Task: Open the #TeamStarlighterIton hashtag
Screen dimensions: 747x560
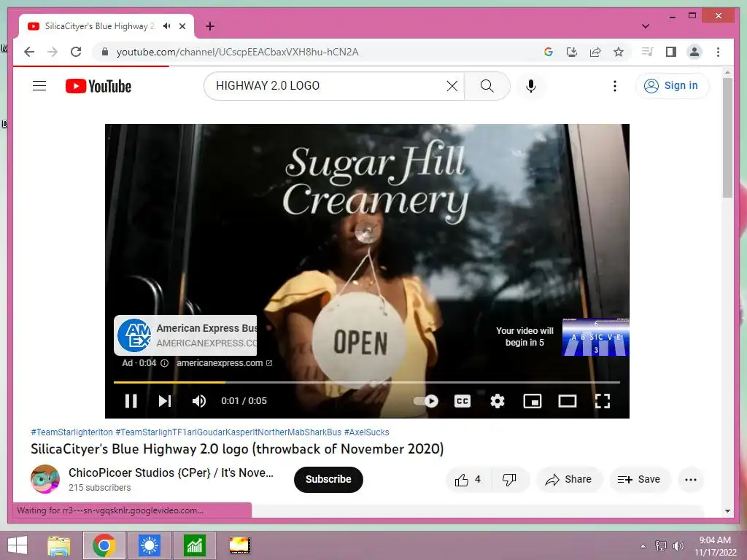Action: point(72,432)
